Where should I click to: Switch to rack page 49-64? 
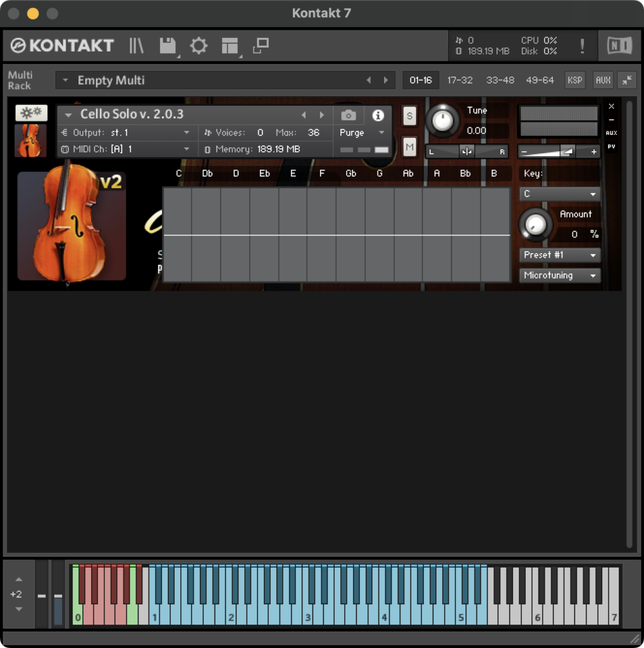[540, 80]
